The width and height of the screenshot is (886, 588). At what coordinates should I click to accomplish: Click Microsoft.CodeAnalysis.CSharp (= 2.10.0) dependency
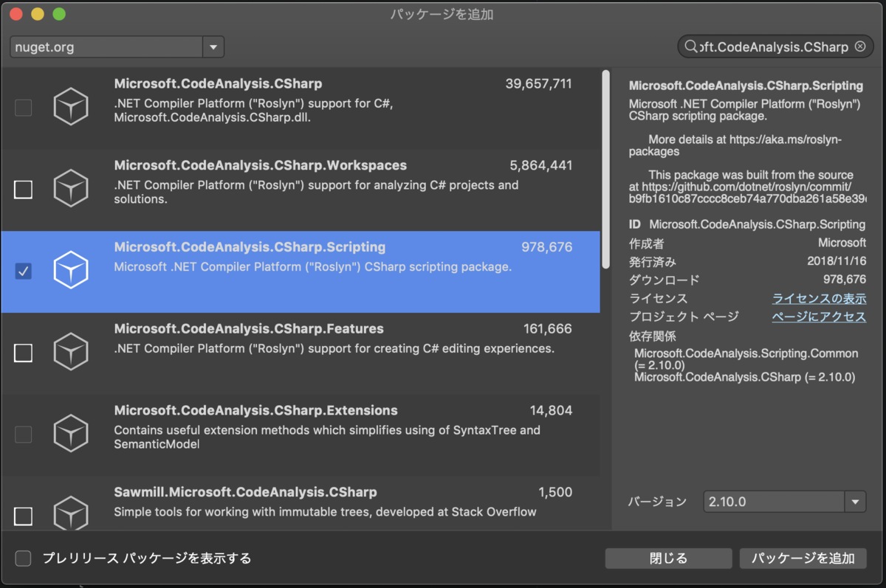tap(745, 377)
